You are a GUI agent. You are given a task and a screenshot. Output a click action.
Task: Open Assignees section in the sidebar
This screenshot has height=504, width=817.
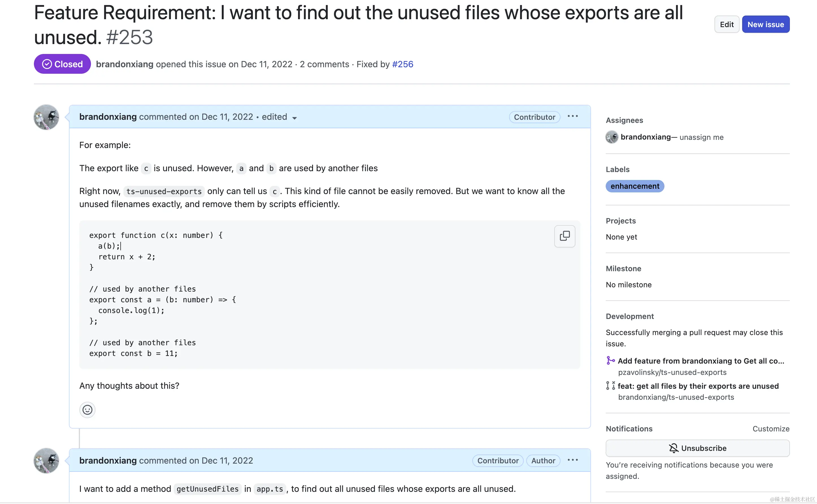coord(624,120)
